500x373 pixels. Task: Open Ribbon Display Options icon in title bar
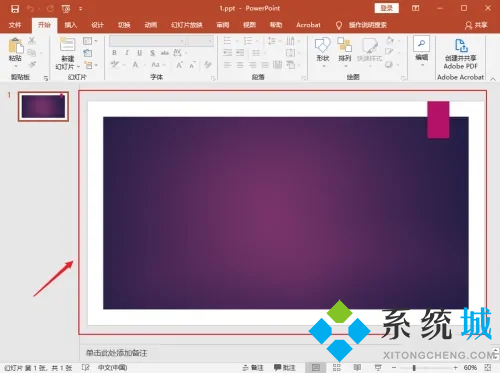tap(415, 8)
